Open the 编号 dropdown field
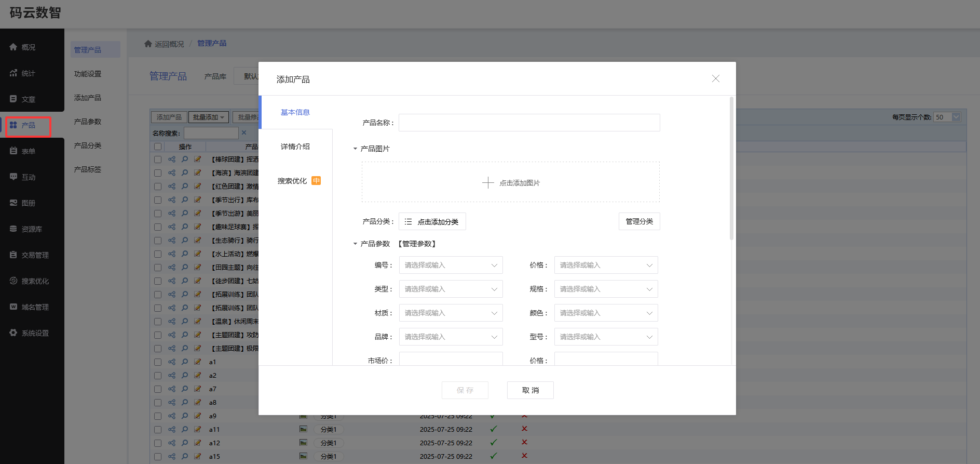 (x=451, y=265)
